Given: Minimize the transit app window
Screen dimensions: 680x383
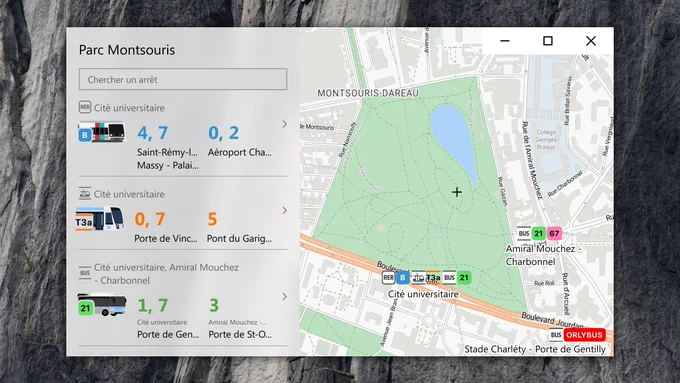Looking at the screenshot, I should click(x=505, y=41).
